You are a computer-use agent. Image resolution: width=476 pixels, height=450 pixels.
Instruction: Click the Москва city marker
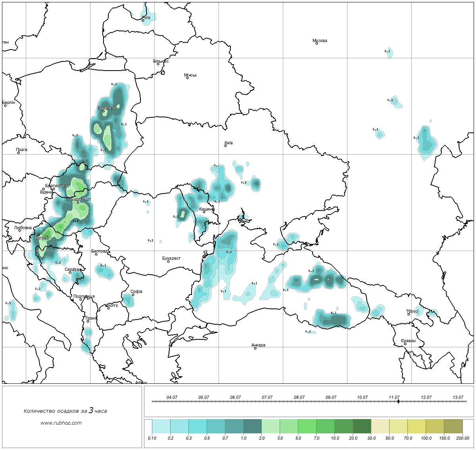point(317,44)
